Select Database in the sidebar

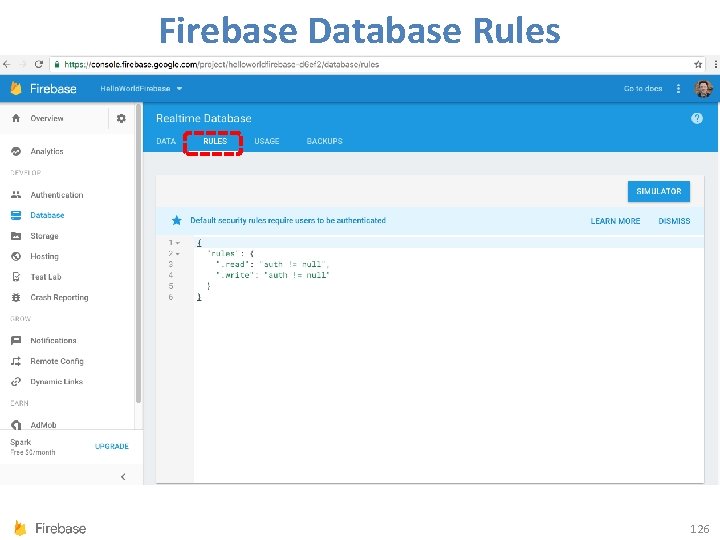tap(47, 215)
